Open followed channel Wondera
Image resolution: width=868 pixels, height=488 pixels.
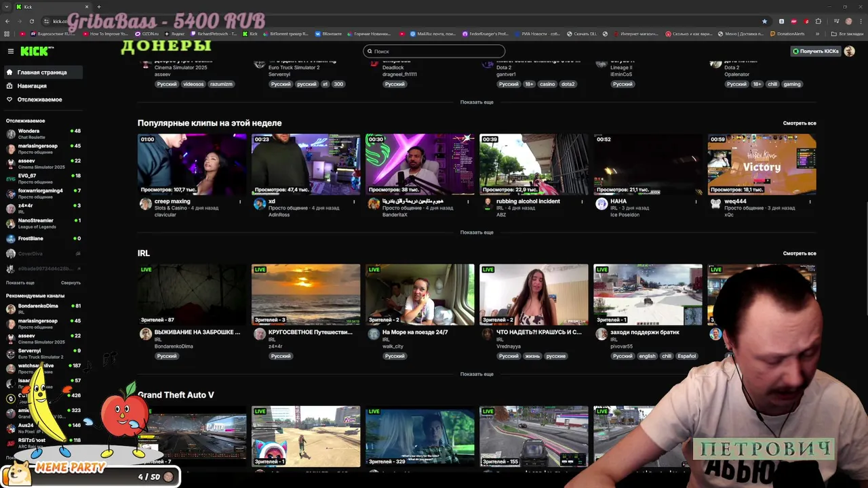(x=43, y=134)
